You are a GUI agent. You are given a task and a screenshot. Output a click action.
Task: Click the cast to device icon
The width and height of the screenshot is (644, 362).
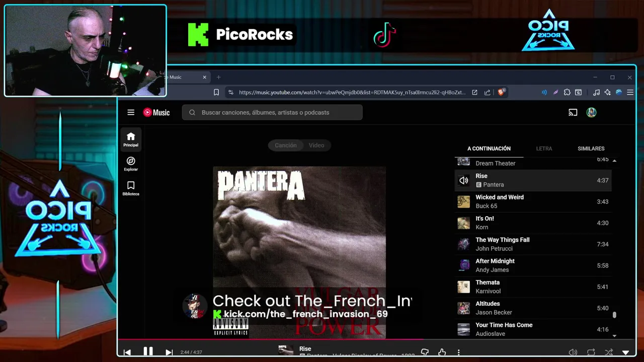click(x=573, y=113)
